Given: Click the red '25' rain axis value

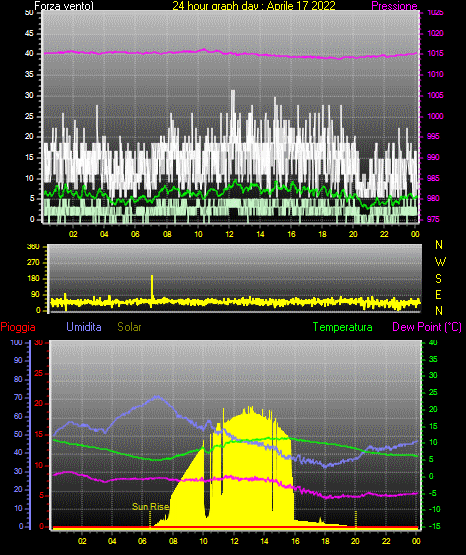Looking at the screenshot, I should point(39,373).
